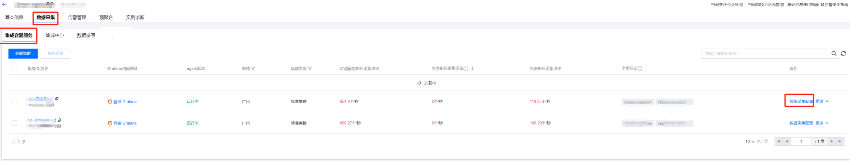Viewport: 868px width, 165px height.
Task: Expand 更多 menu in second row
Action: [x=822, y=123]
